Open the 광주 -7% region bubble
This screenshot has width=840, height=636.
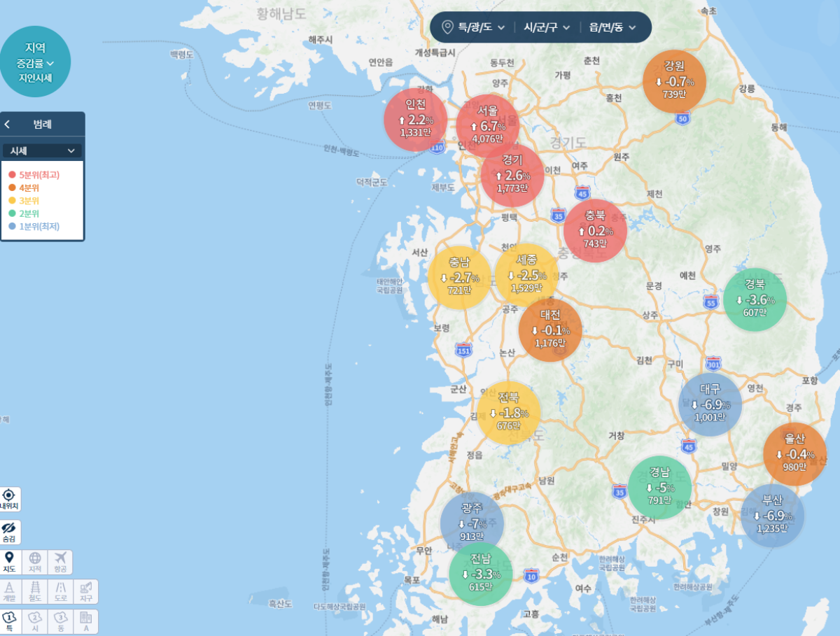[x=472, y=523]
